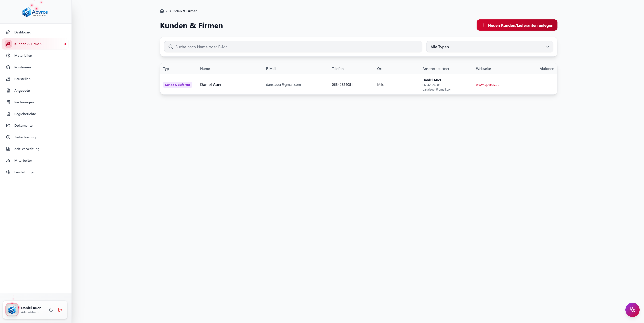Screen dimensions: 644x323
Task: Click the Kunde & Lieferant type badge
Action: tap(177, 85)
